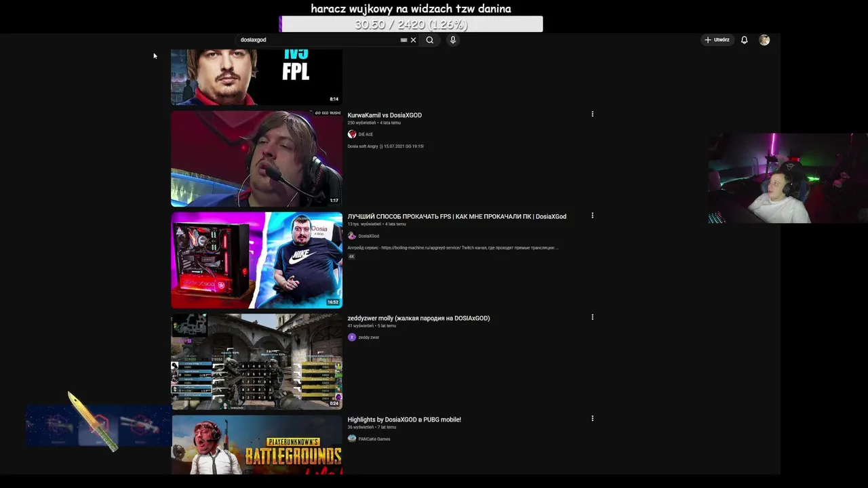The height and width of the screenshot is (488, 868).
Task: Open the PANCaKe Games channel avatar
Action: click(351, 439)
